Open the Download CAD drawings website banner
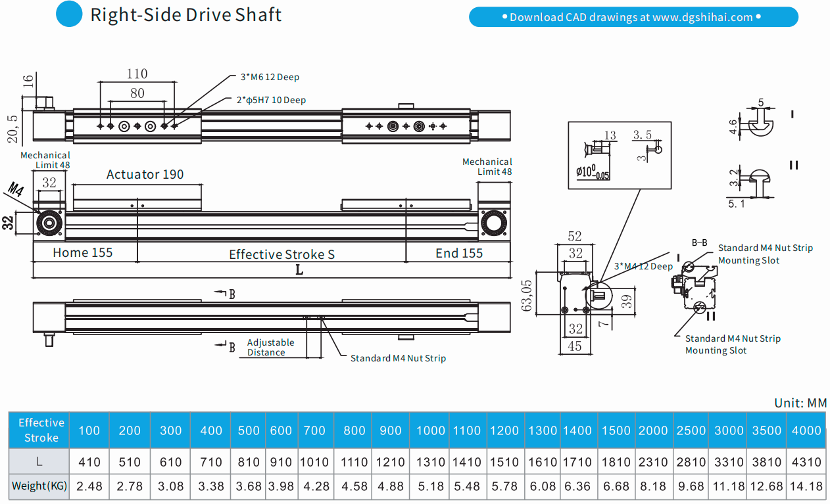The height and width of the screenshot is (504, 830). point(633,17)
